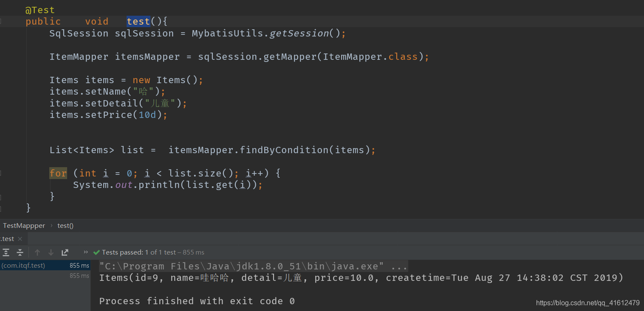Close the .test run tab
Viewport: 644px width, 311px height.
tap(20, 239)
